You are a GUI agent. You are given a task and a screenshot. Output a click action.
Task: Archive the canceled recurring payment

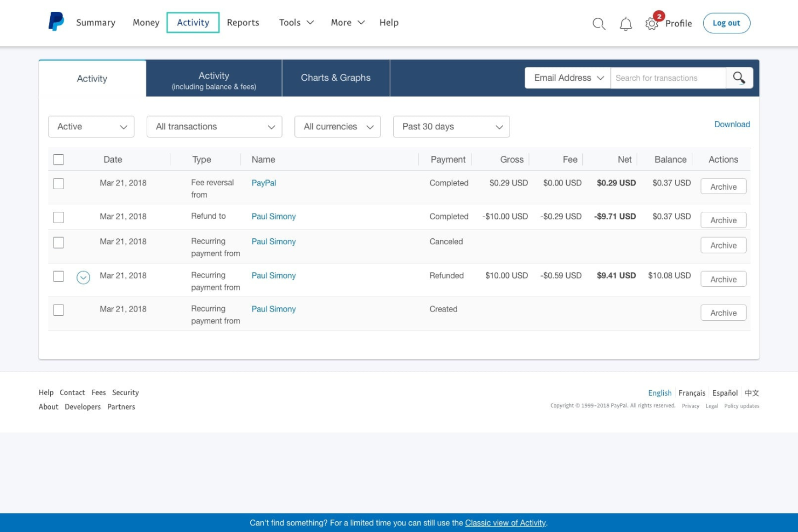[x=723, y=245]
